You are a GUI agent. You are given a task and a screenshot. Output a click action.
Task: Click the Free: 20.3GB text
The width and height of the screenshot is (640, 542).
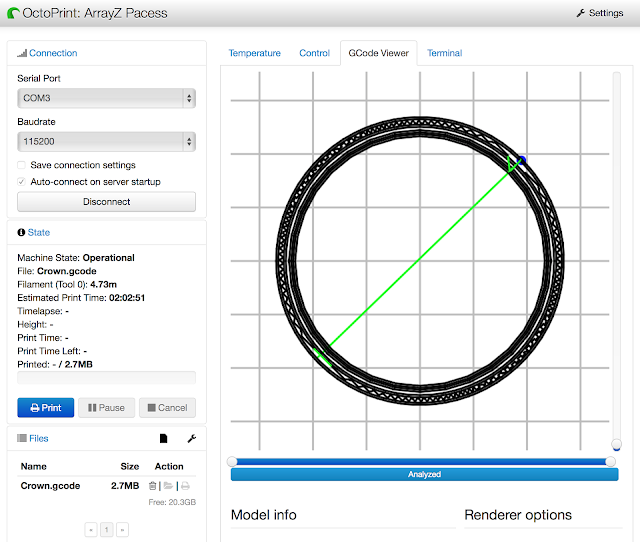point(172,502)
